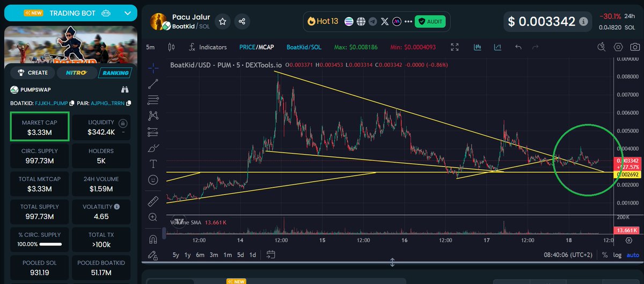The image size is (644, 284).
Task: Share the Pacu Jalur token page
Action: 242,21
